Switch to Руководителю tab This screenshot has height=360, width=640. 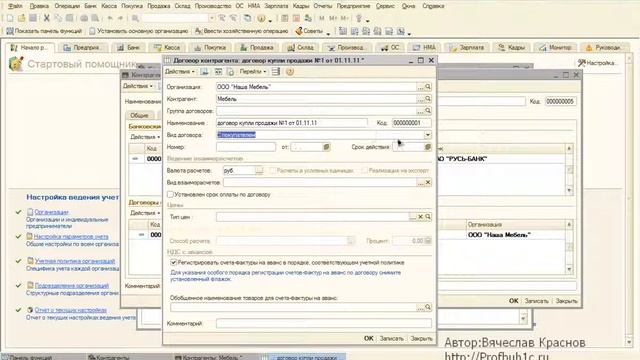[x=603, y=47]
